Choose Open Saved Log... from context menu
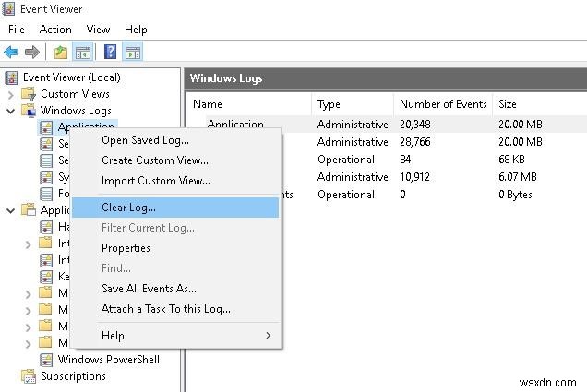Viewport: 587px width, 392px height. click(x=175, y=140)
